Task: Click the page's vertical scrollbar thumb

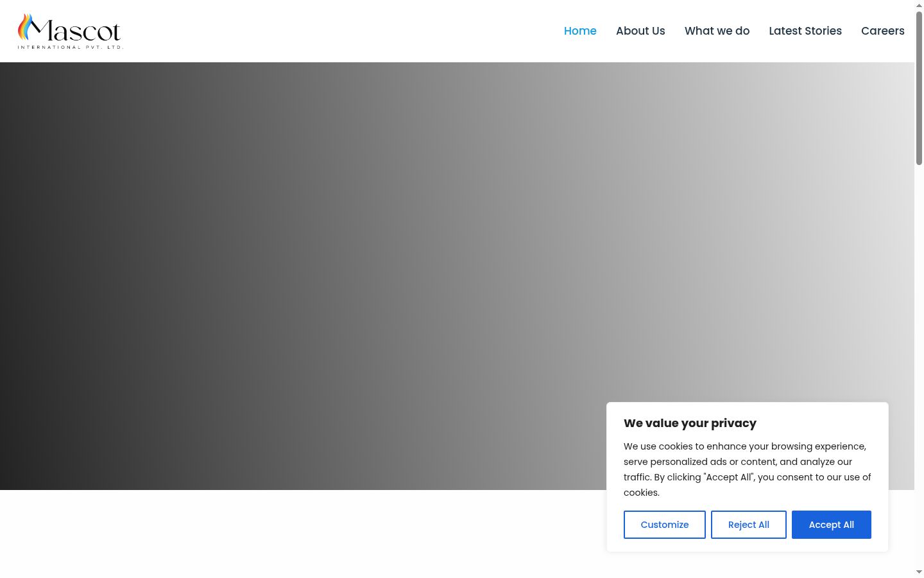Action: pos(919,88)
